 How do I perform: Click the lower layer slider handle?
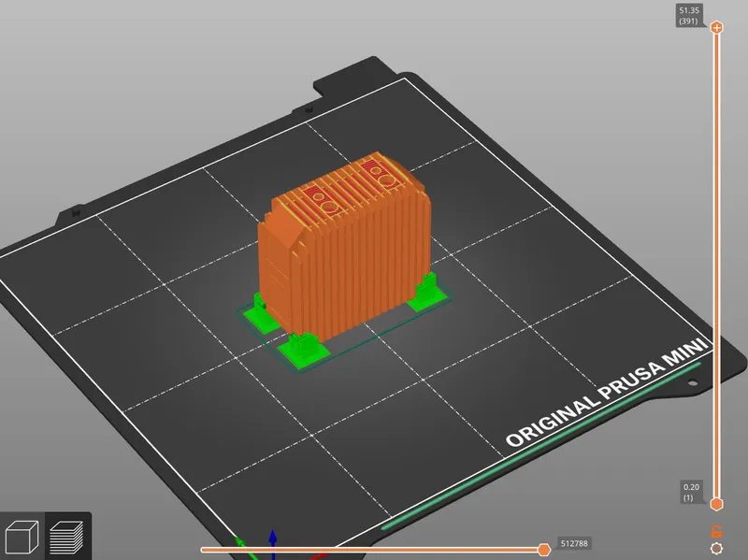coord(716,504)
